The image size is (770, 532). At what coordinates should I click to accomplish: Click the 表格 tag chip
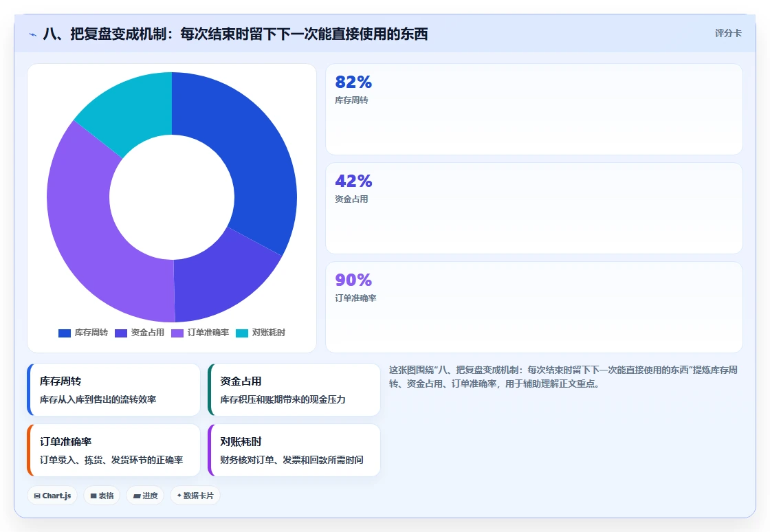(x=102, y=496)
